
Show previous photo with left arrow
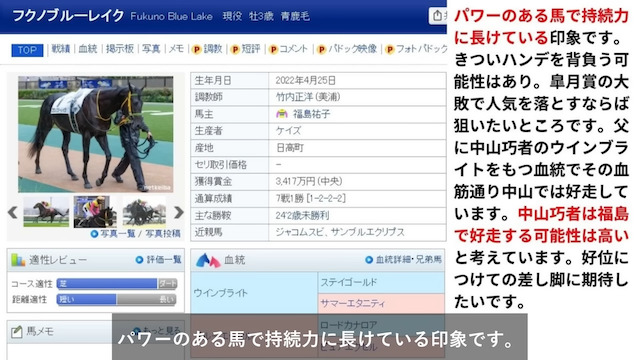[13, 212]
